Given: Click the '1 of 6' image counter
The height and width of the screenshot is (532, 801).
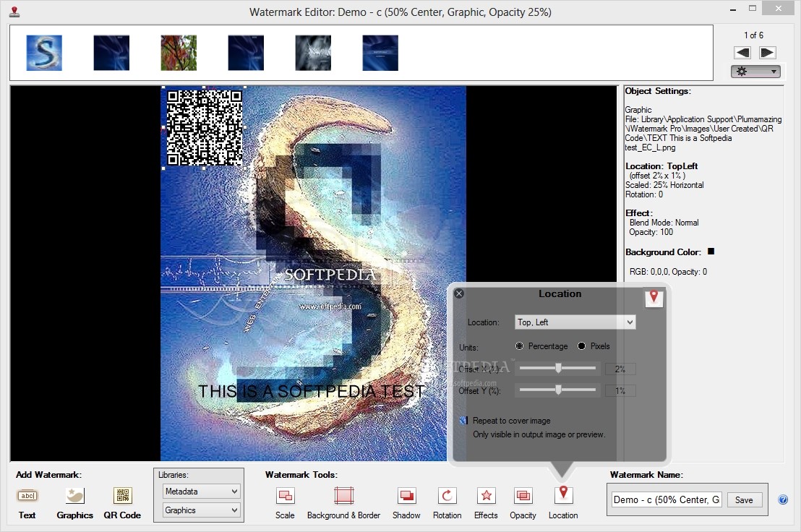Looking at the screenshot, I should click(x=753, y=35).
